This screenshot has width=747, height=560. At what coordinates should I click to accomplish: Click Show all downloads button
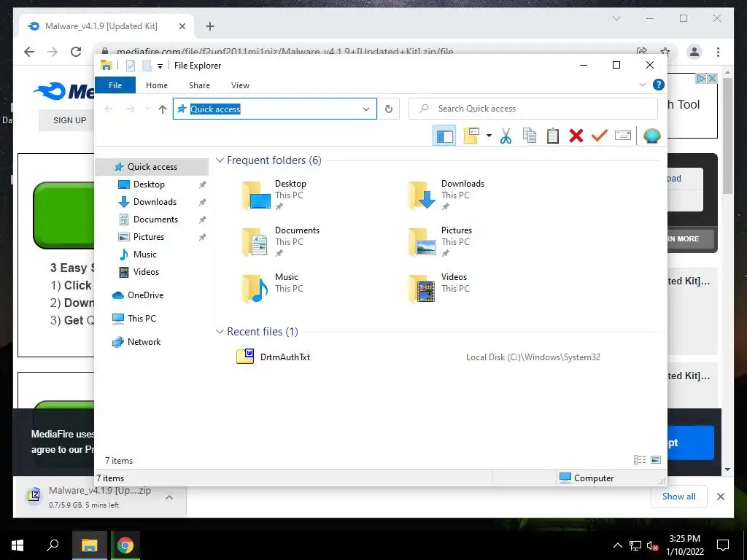tap(679, 497)
